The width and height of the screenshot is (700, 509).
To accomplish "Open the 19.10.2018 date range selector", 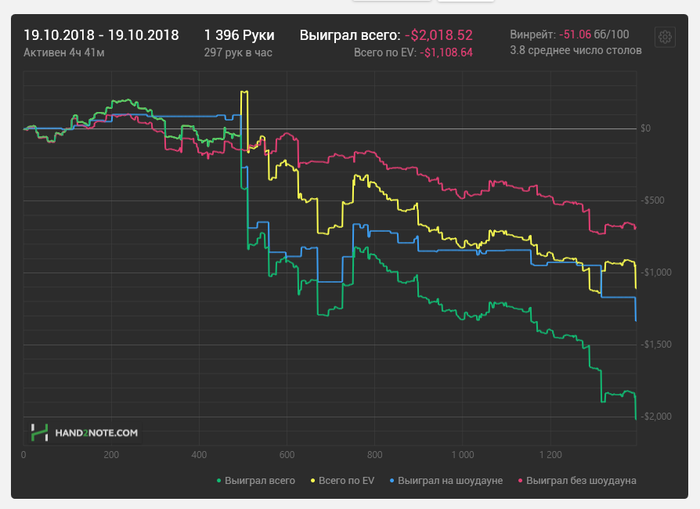I will coord(101,35).
